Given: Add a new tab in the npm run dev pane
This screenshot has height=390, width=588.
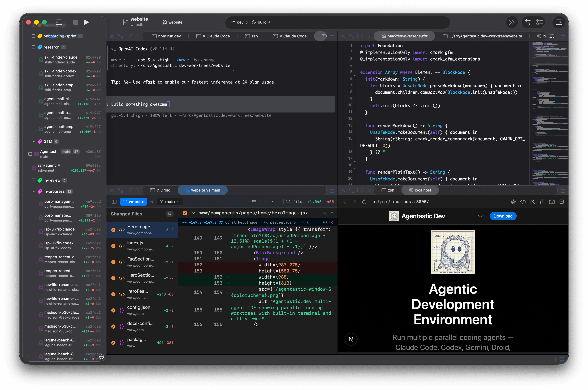Looking at the screenshot, I should pos(332,36).
